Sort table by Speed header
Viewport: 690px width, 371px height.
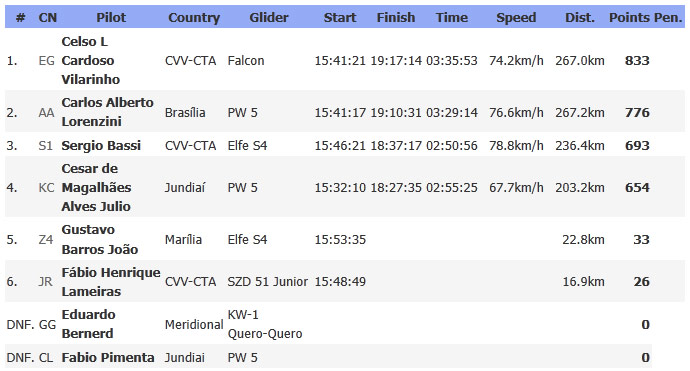click(516, 17)
